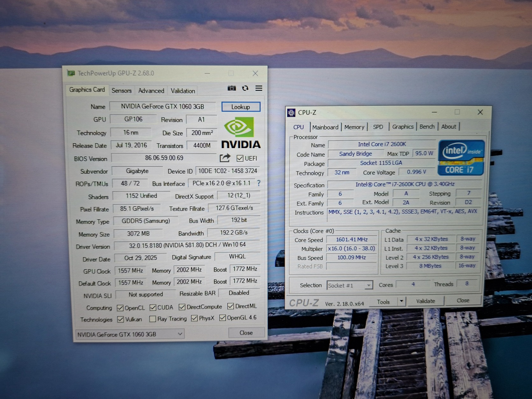Open the GPU-Z hamburger menu

[x=259, y=88]
